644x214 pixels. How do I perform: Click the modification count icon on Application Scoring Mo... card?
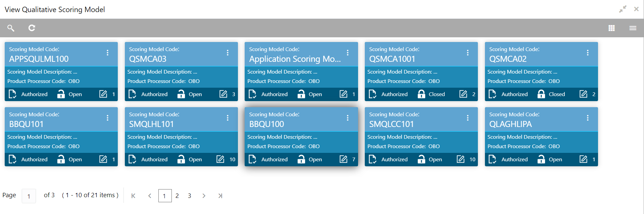tap(344, 94)
